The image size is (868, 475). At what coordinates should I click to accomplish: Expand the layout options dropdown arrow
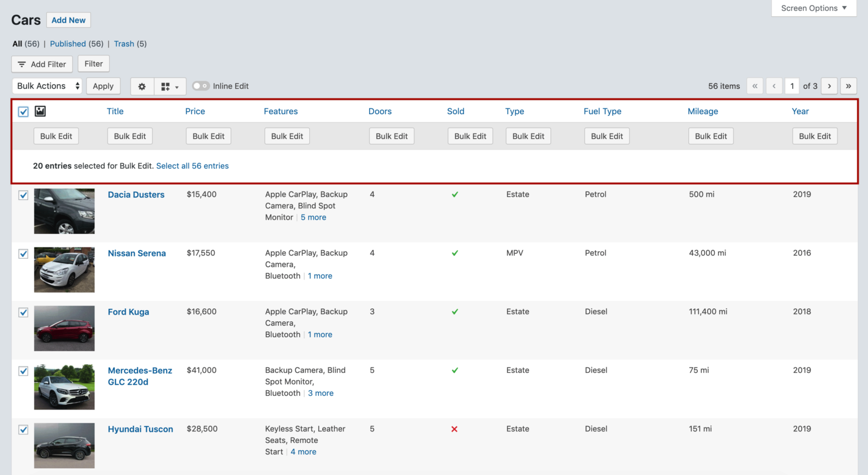177,86
